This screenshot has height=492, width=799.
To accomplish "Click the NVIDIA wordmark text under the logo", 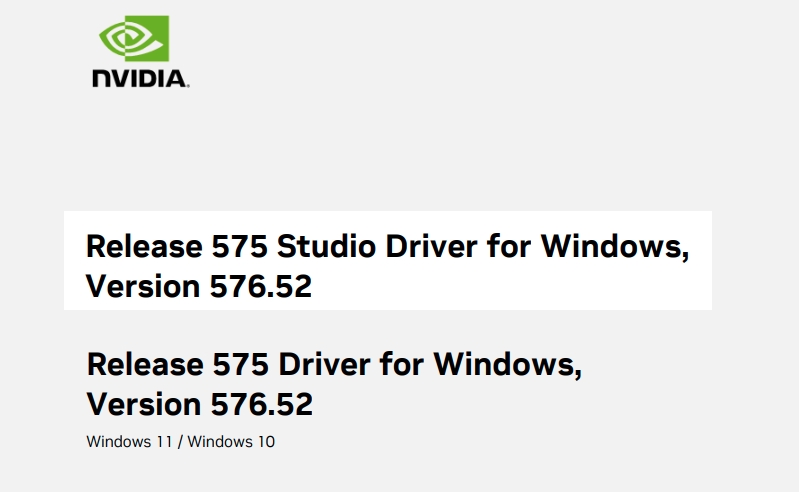I will (x=141, y=79).
